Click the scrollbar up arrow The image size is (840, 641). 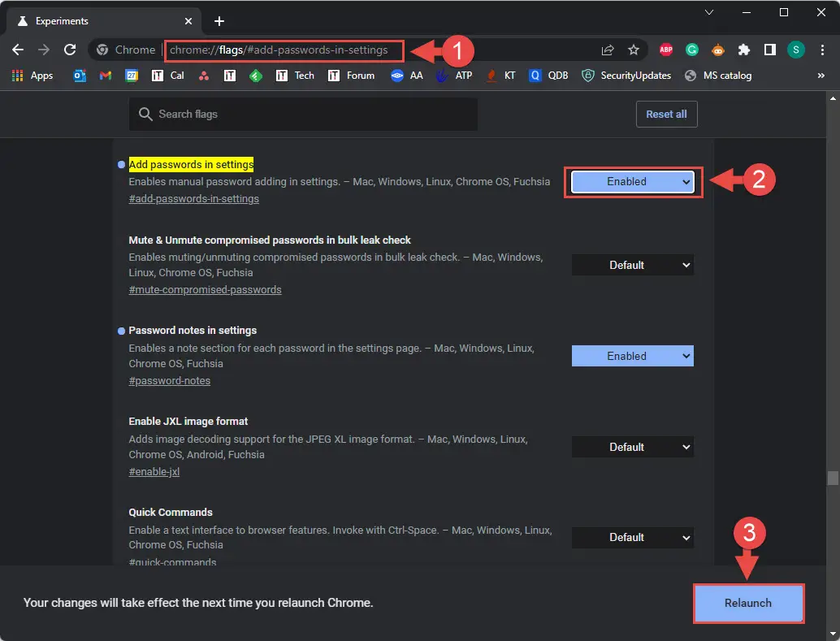(x=833, y=98)
